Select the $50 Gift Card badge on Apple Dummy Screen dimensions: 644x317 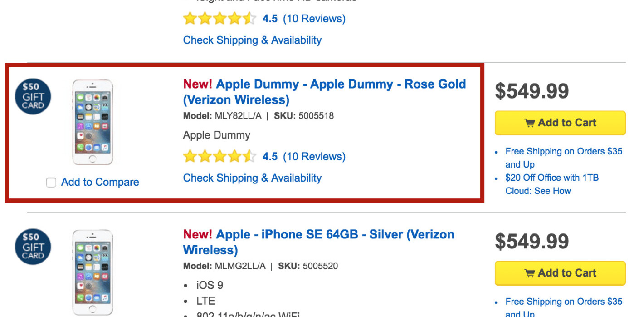pos(33,96)
